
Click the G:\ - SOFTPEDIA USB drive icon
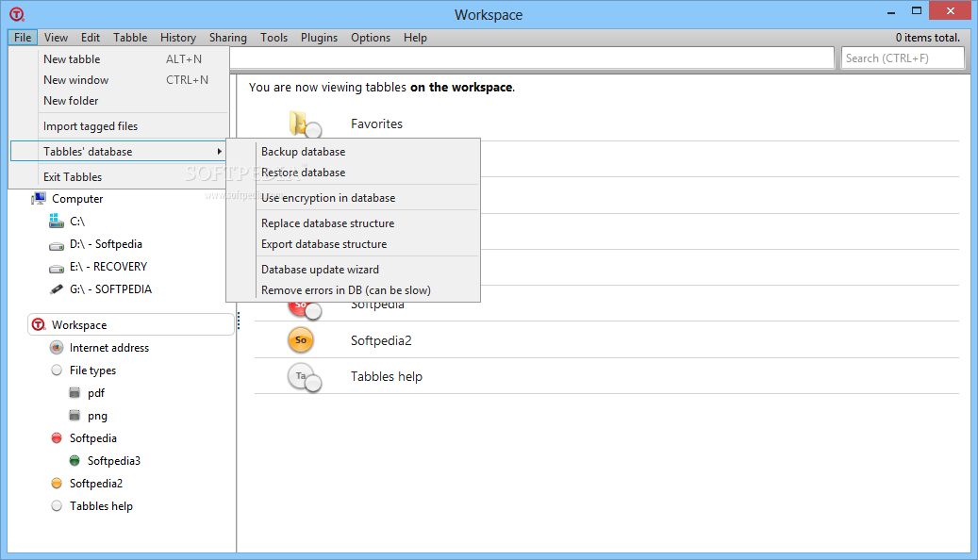point(57,289)
